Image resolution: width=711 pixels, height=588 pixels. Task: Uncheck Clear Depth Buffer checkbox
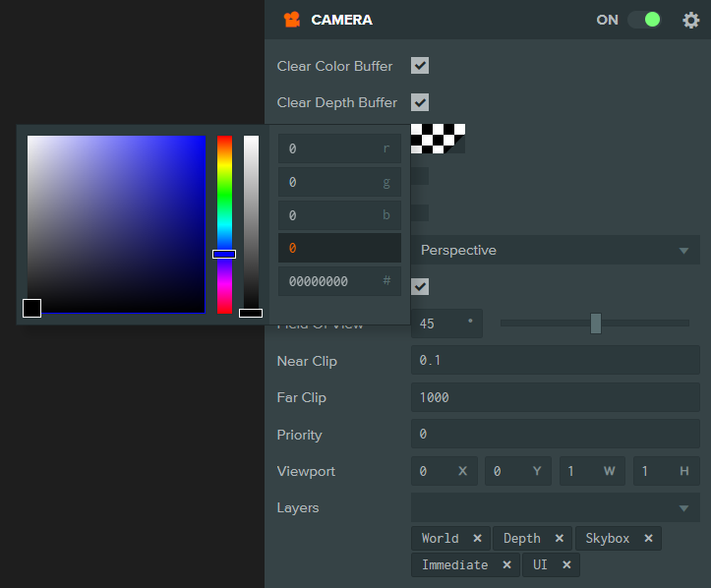click(420, 102)
